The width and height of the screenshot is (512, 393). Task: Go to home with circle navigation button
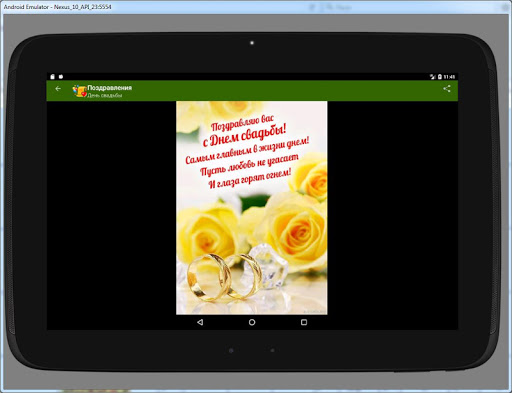[252, 322]
